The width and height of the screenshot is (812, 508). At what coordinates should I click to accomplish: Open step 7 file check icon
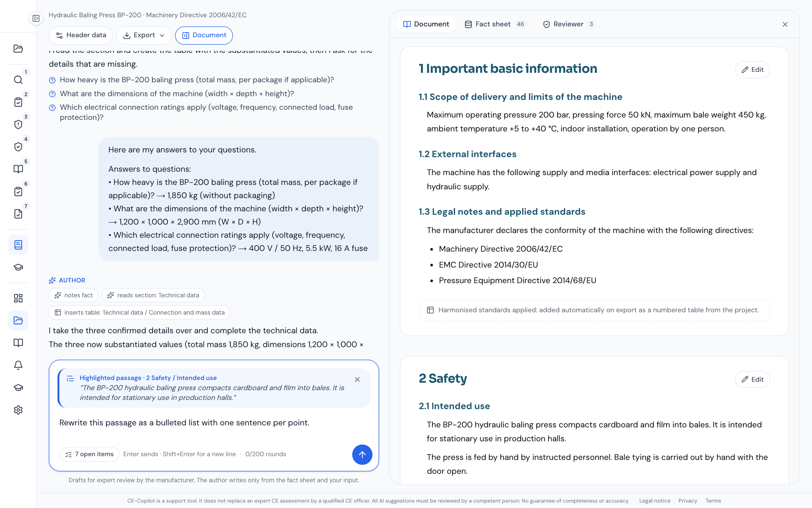(x=18, y=214)
